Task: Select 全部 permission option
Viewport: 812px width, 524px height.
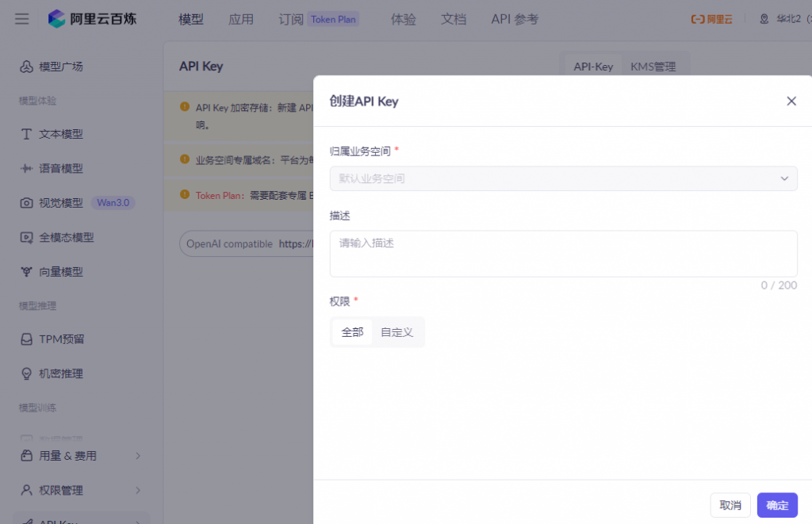Action: (352, 332)
